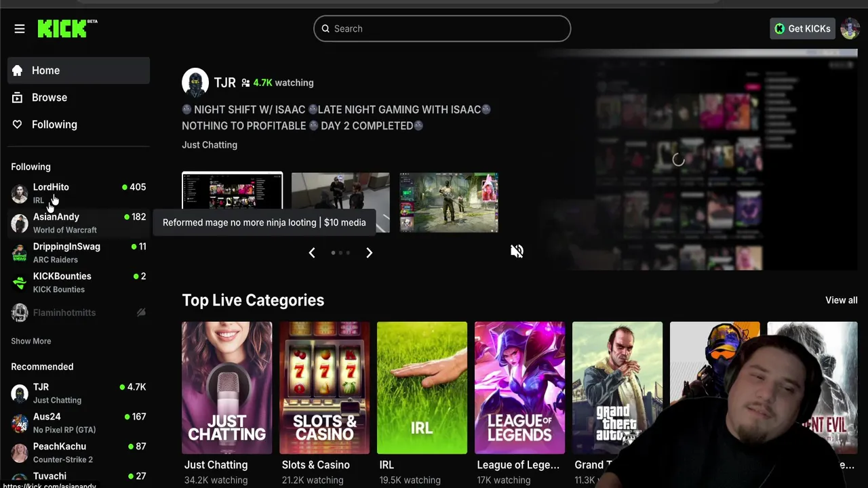The width and height of the screenshot is (868, 488).
Task: Select the Following menu item
Action: pyautogui.click(x=79, y=125)
